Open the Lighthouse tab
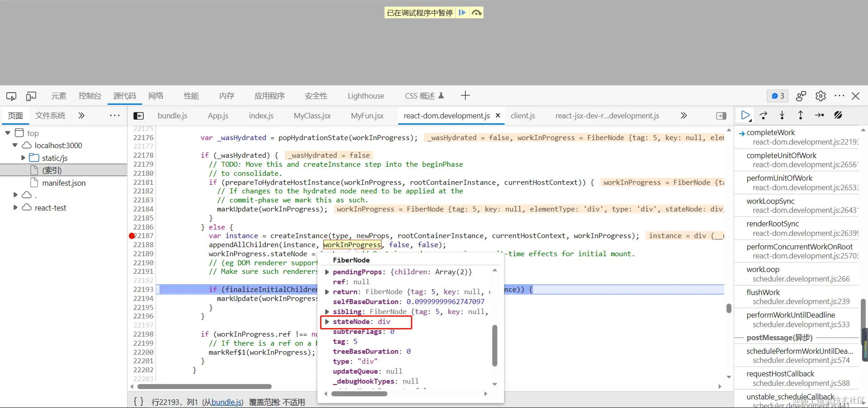 coord(366,96)
